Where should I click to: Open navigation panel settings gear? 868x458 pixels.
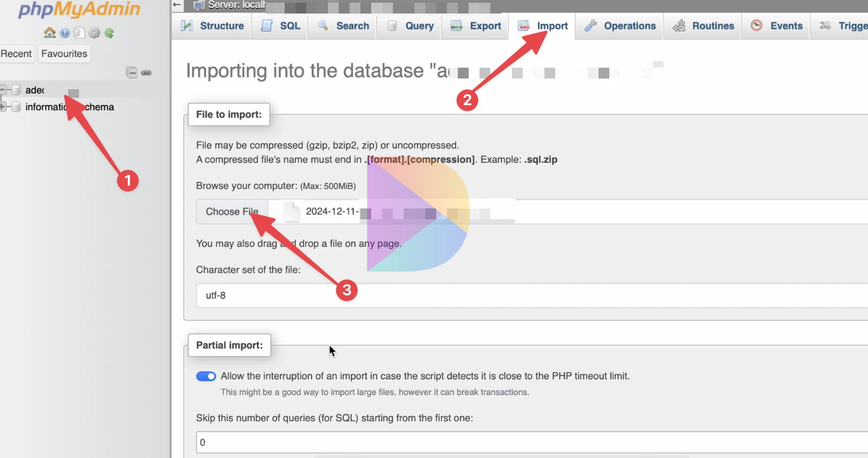[x=94, y=33]
